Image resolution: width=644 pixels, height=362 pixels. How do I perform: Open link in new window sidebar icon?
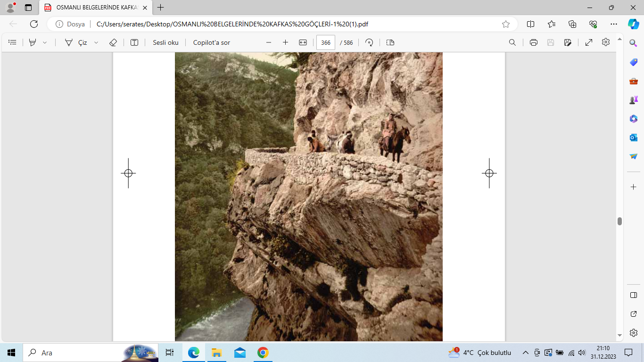click(x=634, y=314)
